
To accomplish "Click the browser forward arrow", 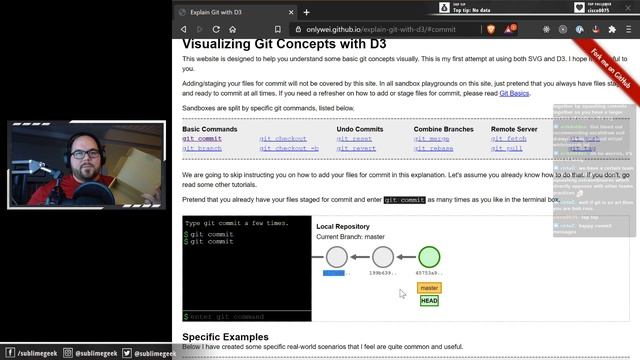I will click(200, 29).
